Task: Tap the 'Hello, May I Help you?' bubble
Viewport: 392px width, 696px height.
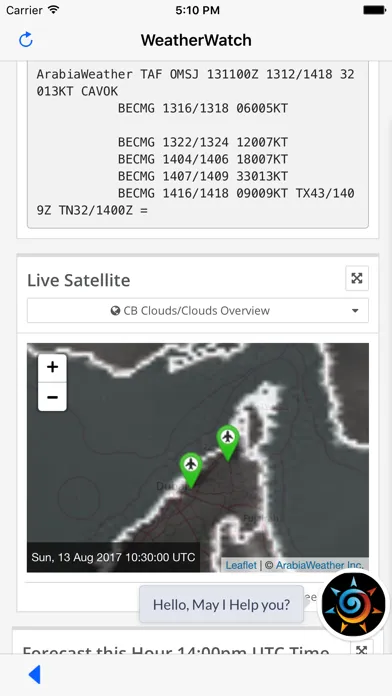Action: tap(222, 604)
